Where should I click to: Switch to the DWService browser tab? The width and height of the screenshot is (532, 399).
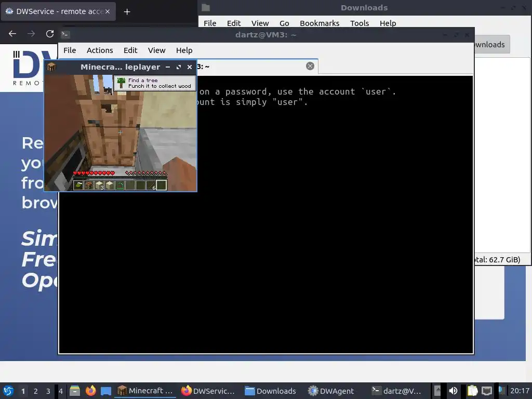click(x=58, y=11)
